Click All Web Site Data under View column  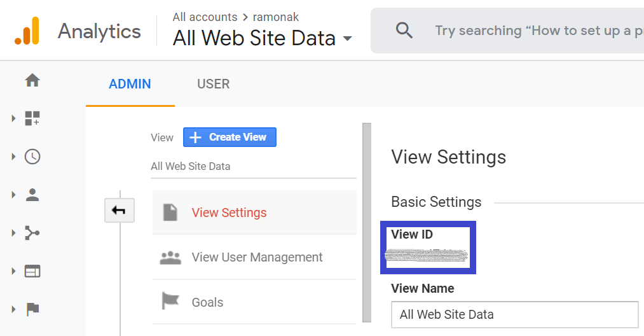pyautogui.click(x=191, y=166)
